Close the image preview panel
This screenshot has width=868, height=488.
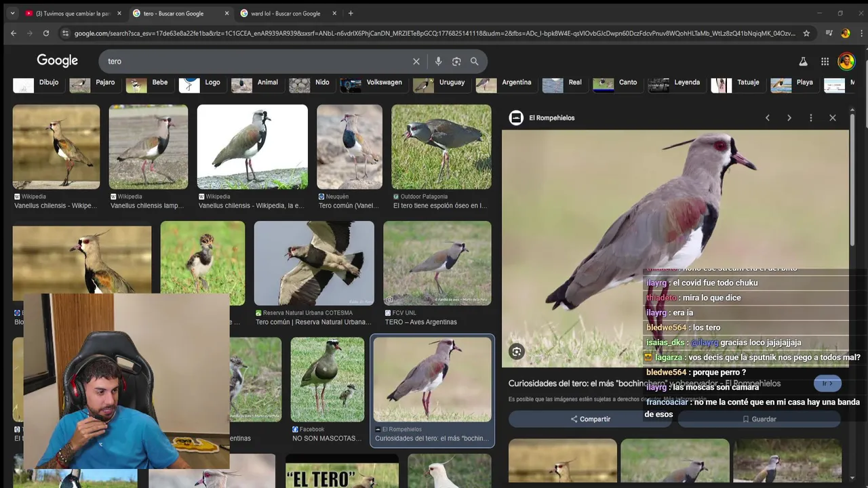[x=833, y=118]
